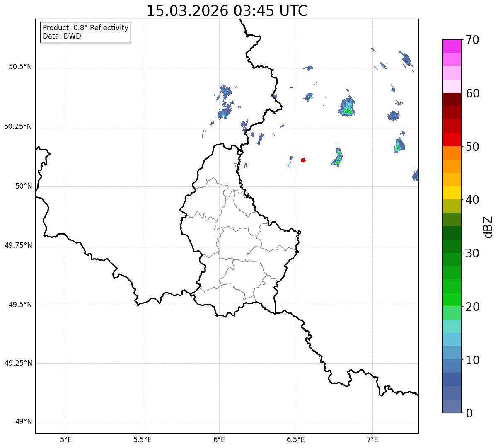Click the 5°E longitude label
498x448 pixels.
(66, 440)
